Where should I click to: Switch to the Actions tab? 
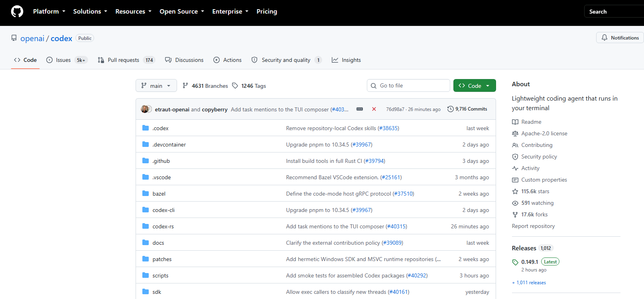point(227,60)
